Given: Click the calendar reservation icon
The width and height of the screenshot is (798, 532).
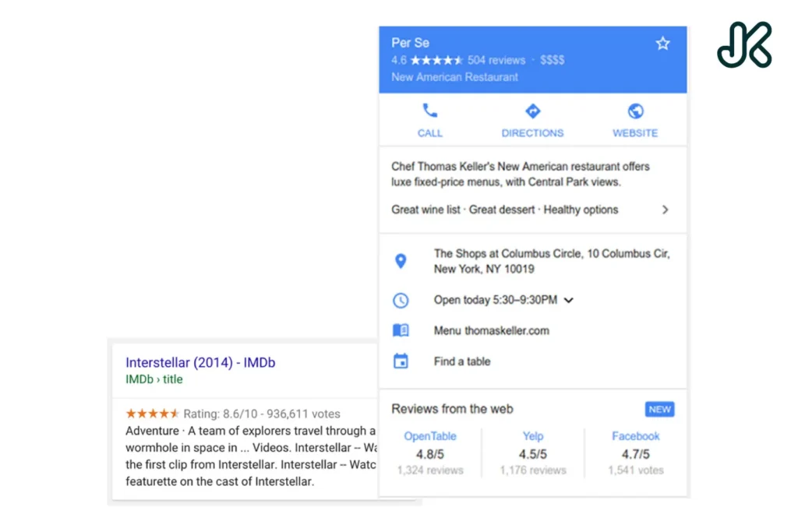Looking at the screenshot, I should pos(401,361).
